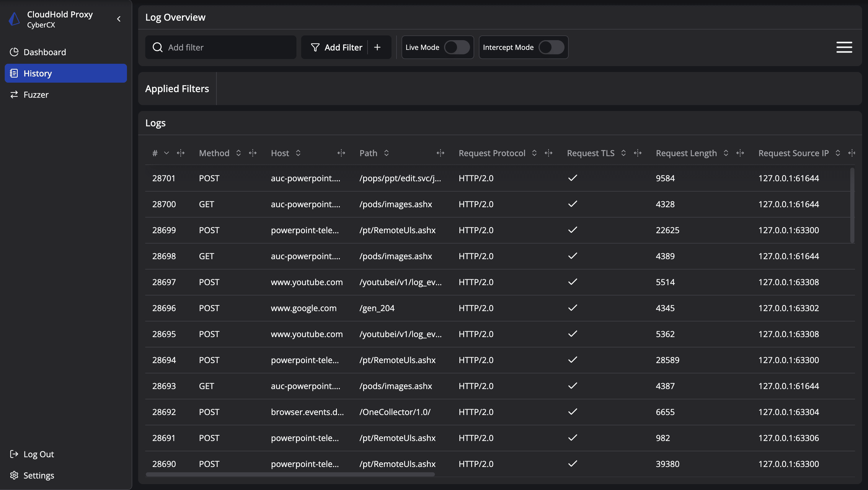
Task: Sort logs by Request Length
Action: click(x=726, y=153)
